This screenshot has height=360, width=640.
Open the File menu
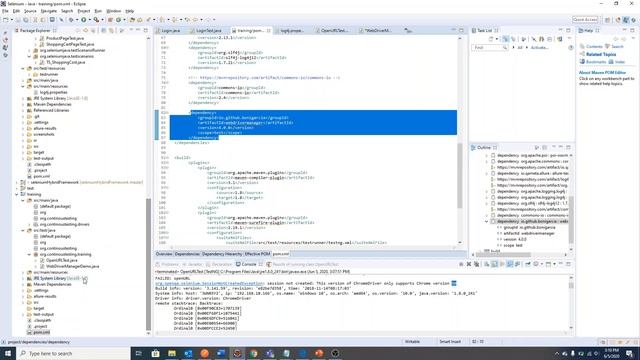pyautogui.click(x=5, y=11)
